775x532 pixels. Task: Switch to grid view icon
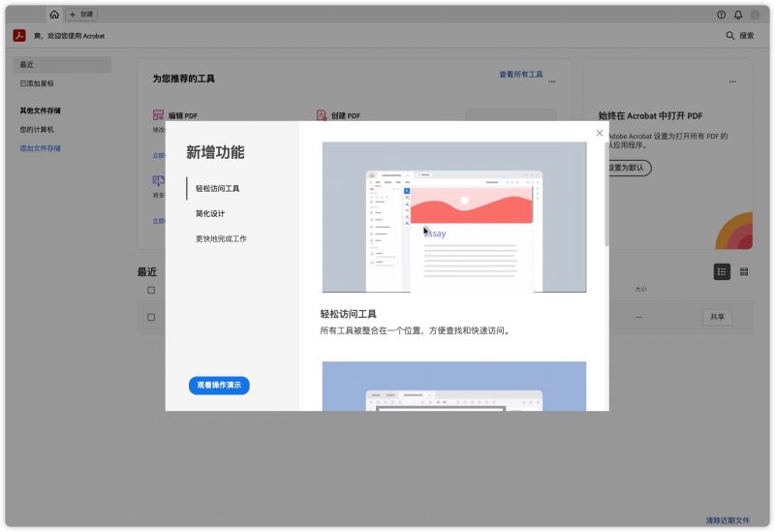[x=744, y=271]
